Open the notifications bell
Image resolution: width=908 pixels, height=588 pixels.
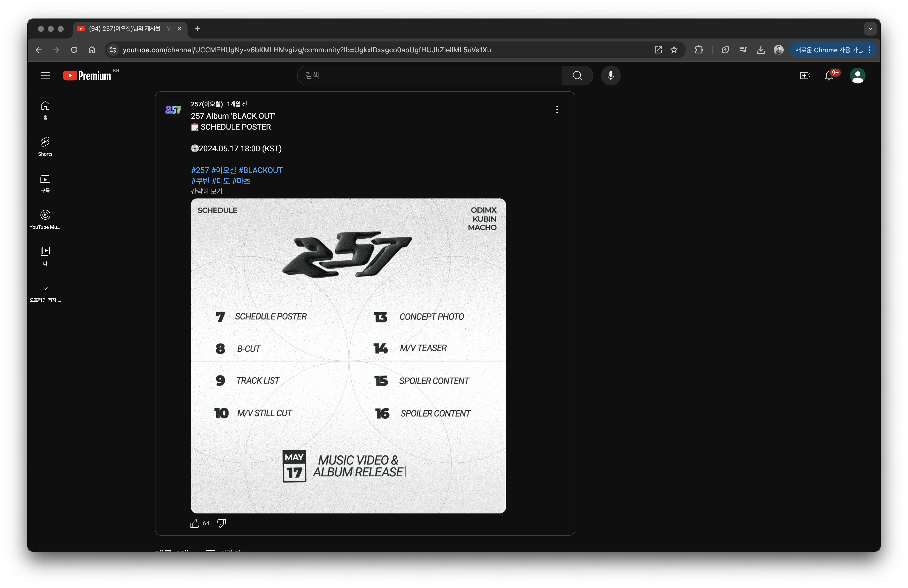coord(829,76)
